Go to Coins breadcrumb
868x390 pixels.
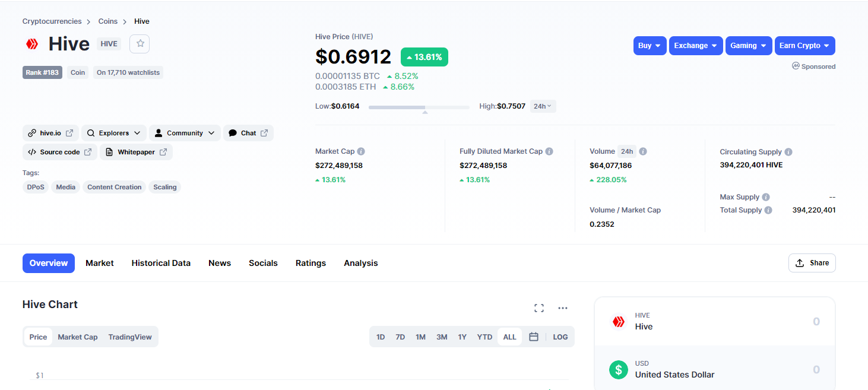pos(108,21)
